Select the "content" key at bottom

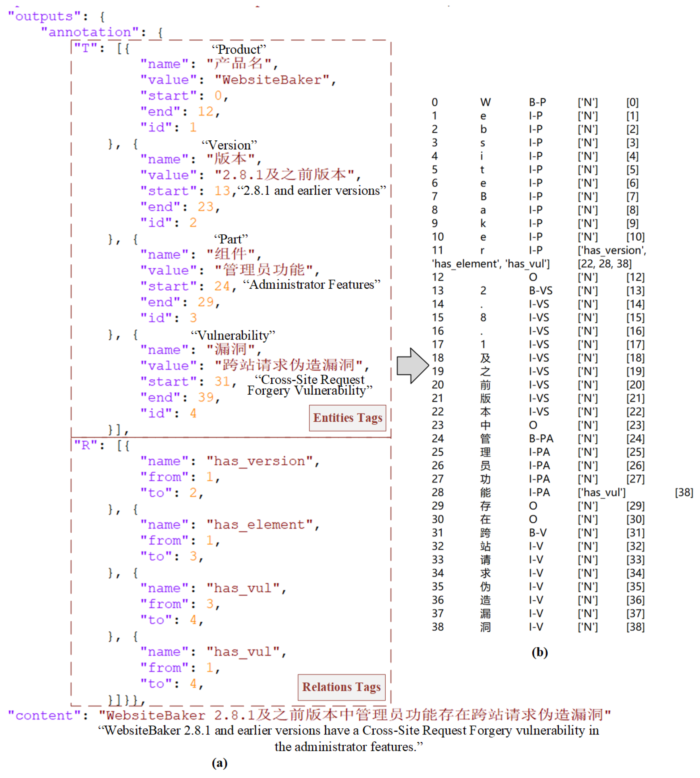point(44,715)
